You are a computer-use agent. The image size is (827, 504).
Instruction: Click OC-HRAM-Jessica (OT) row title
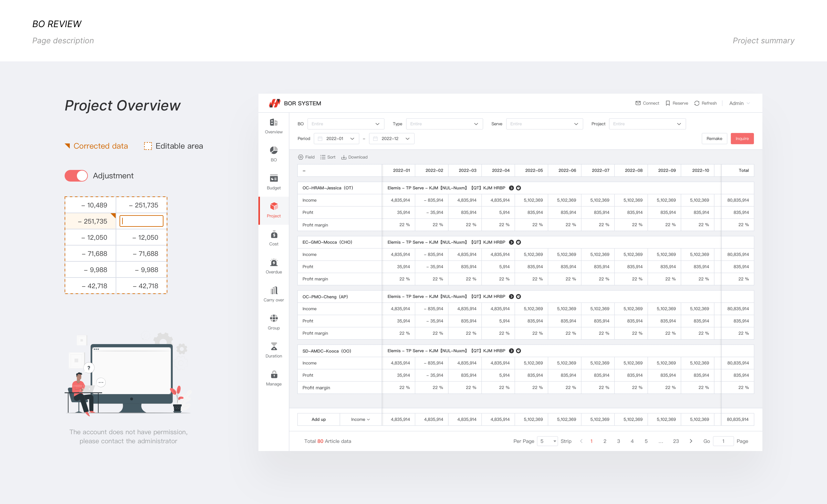click(328, 188)
